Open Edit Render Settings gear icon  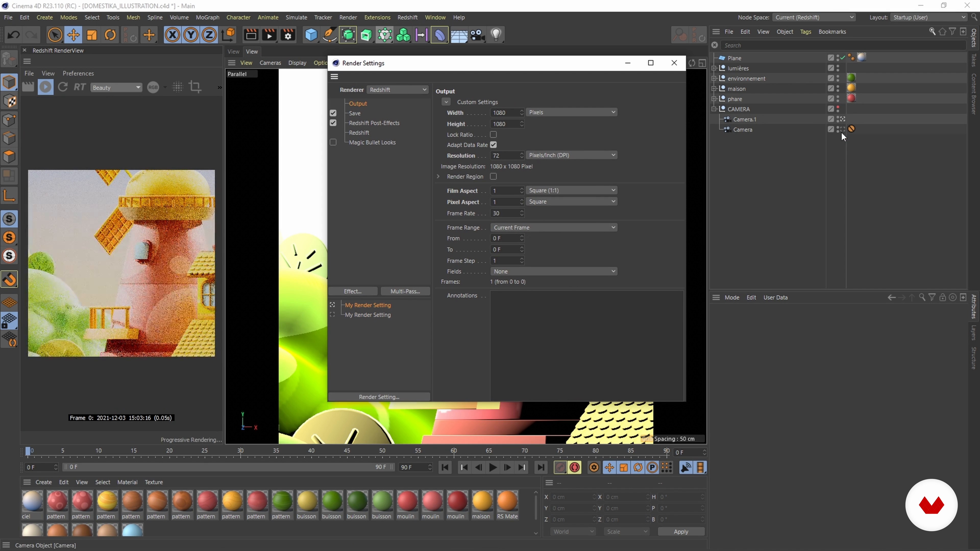(288, 35)
